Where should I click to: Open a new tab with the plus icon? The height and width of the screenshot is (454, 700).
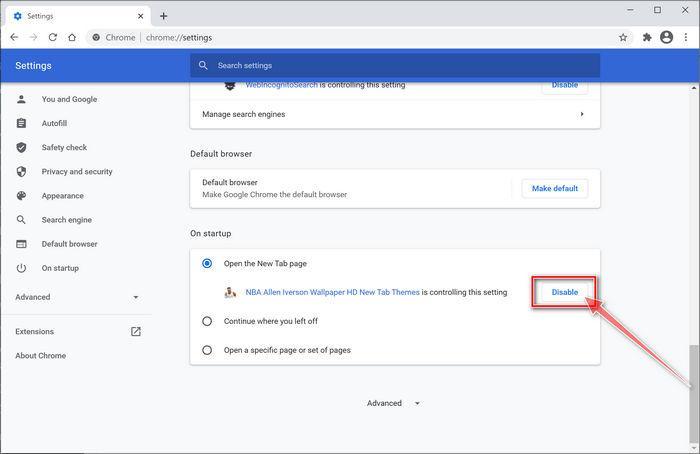click(164, 16)
